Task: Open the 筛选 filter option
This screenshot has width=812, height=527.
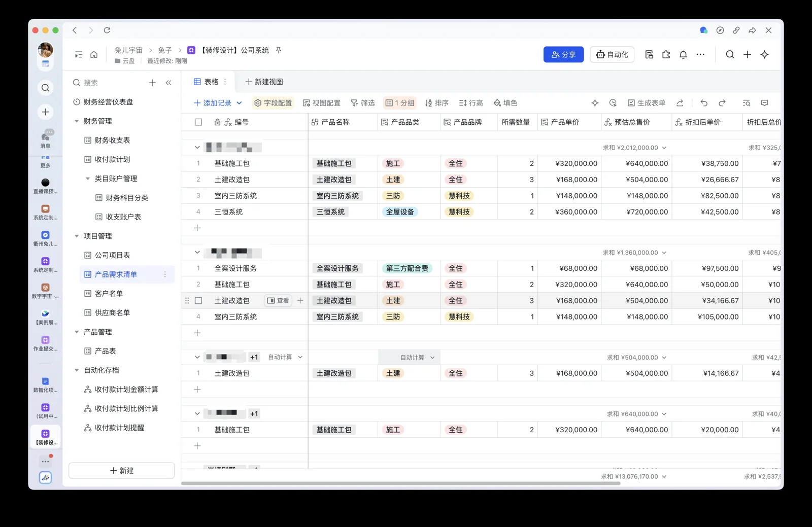Action: coord(363,103)
